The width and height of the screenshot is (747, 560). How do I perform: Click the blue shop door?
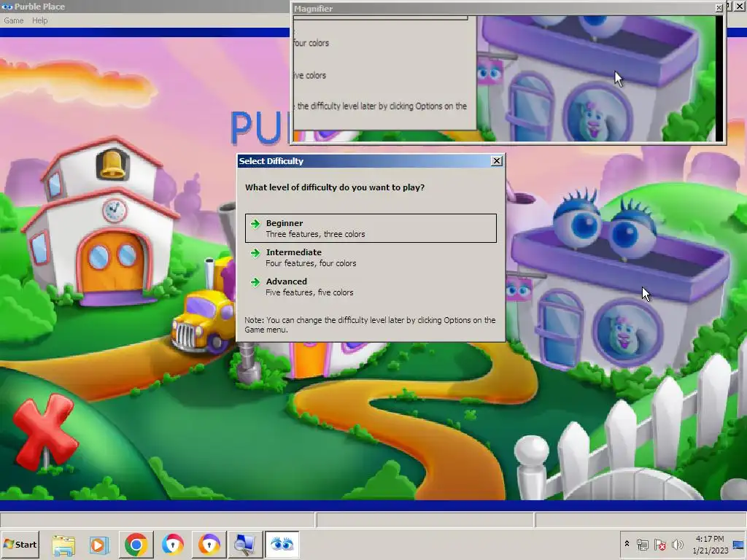(x=561, y=329)
